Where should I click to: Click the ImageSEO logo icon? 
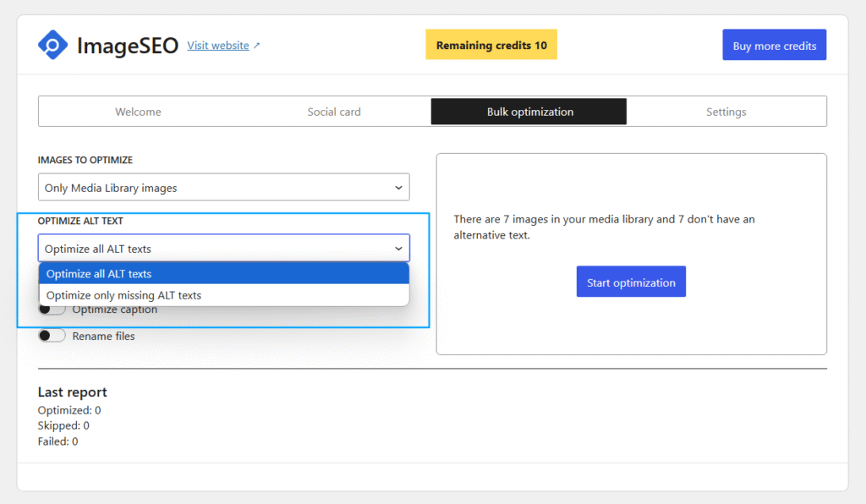[52, 45]
